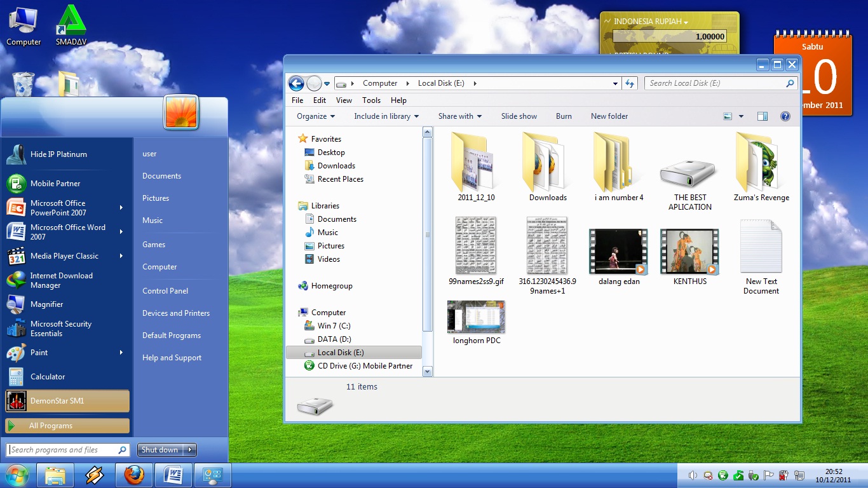The image size is (868, 488).
Task: Open Firefox from the taskbar
Action: pos(134,475)
